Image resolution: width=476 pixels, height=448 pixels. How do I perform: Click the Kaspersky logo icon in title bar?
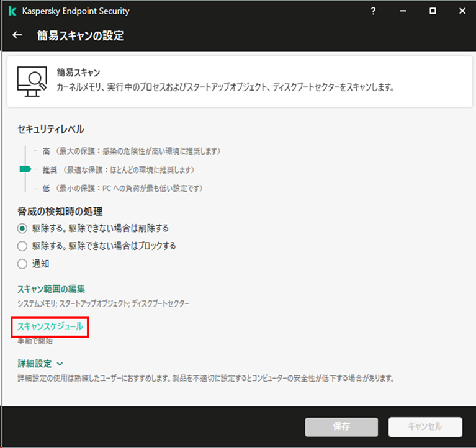12,11
